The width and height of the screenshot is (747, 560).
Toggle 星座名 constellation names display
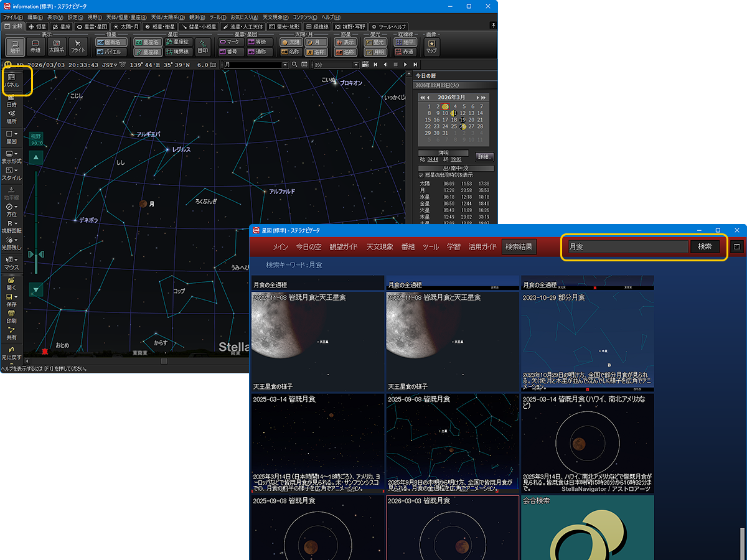coord(147,42)
